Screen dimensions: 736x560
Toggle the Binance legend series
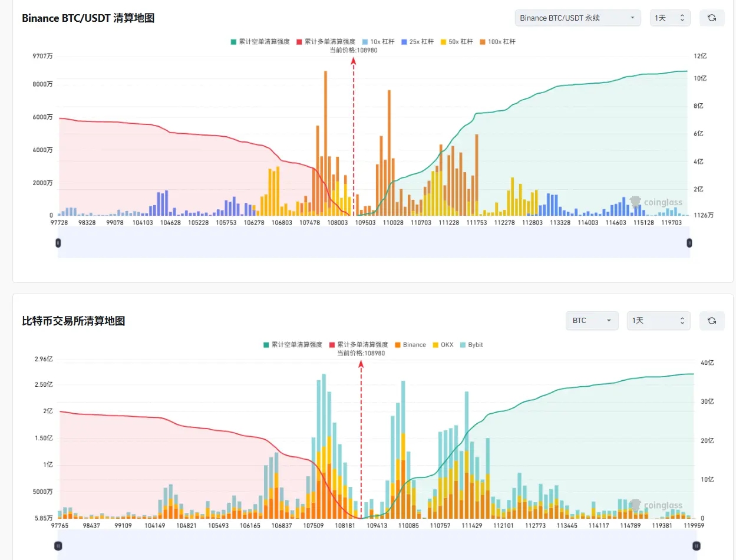[410, 345]
